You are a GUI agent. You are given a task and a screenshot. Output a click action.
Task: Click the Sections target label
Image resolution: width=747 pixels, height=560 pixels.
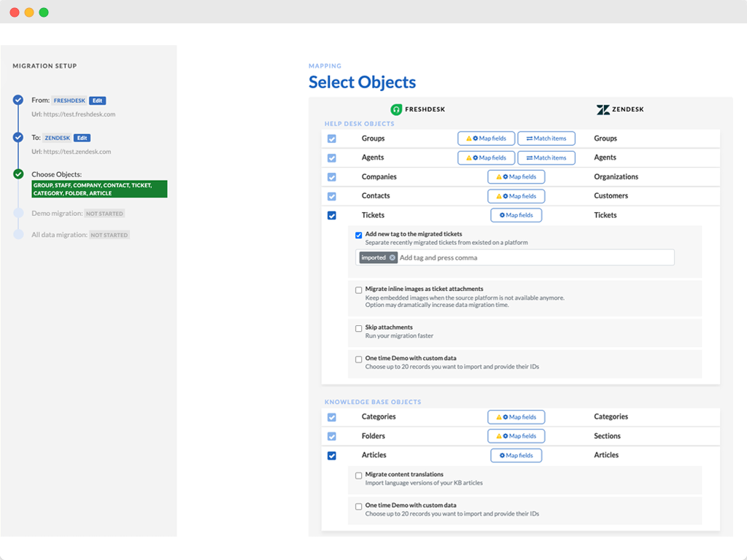607,436
